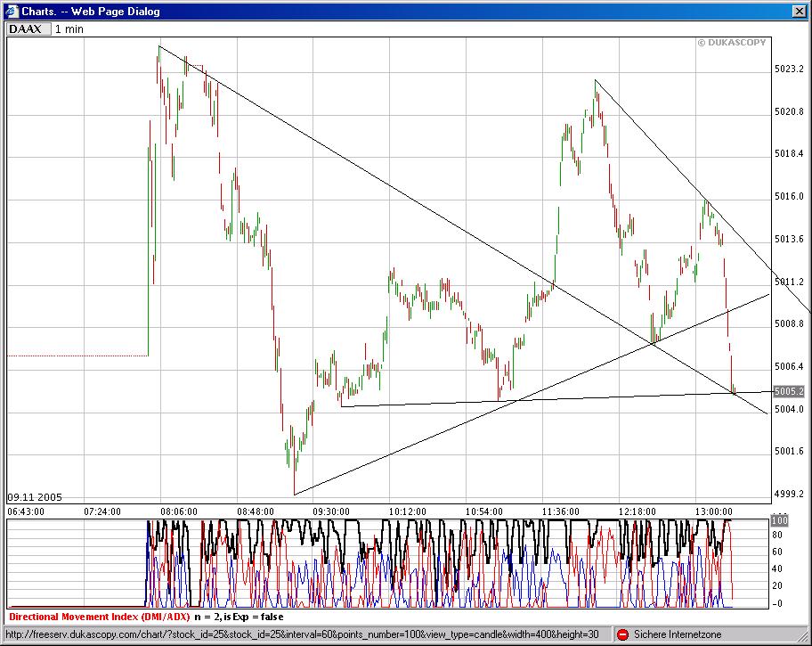Click the '1 min' interval label
Viewport: 812px width, 646px height.
(x=69, y=29)
